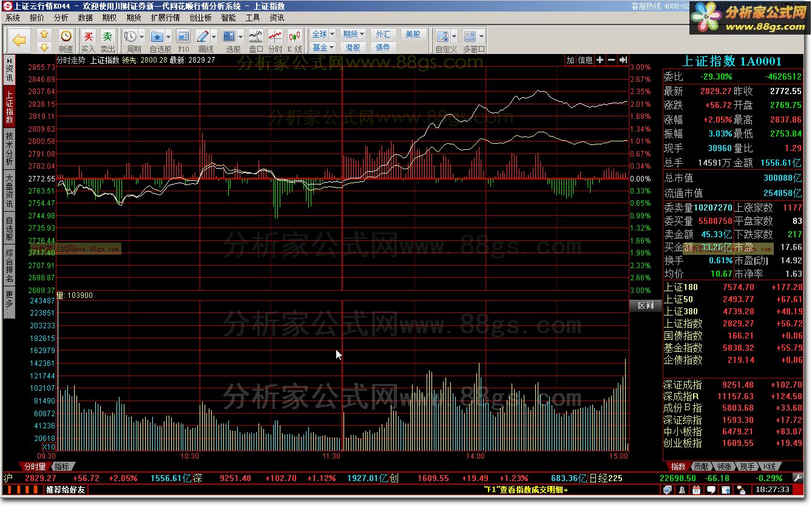Switch to the 分时 intraday chart icon
Screen dimensions: 812x506
tap(276, 36)
